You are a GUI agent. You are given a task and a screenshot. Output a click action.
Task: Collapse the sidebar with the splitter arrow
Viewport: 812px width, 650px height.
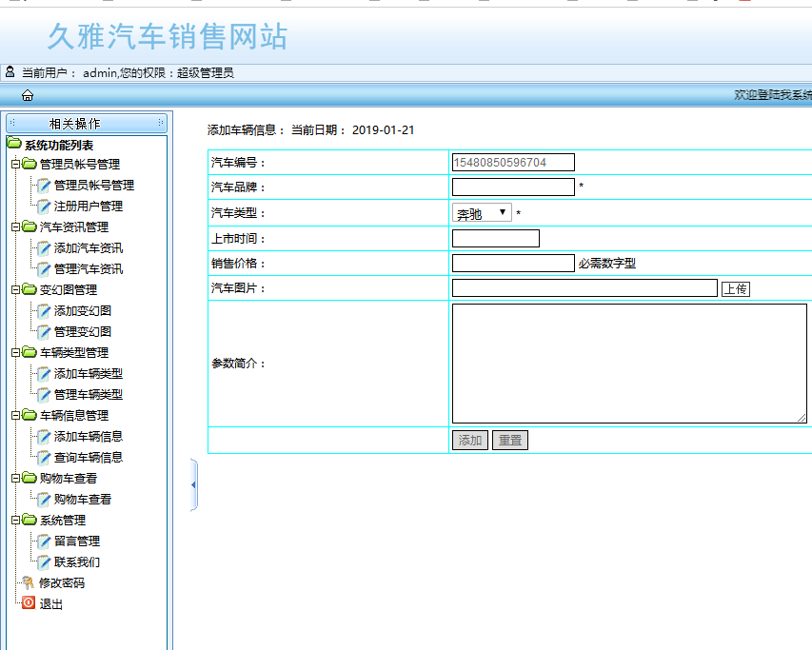point(193,485)
